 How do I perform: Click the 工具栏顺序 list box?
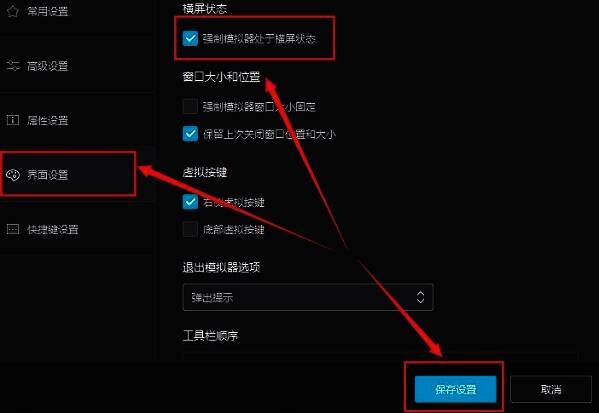click(x=380, y=355)
